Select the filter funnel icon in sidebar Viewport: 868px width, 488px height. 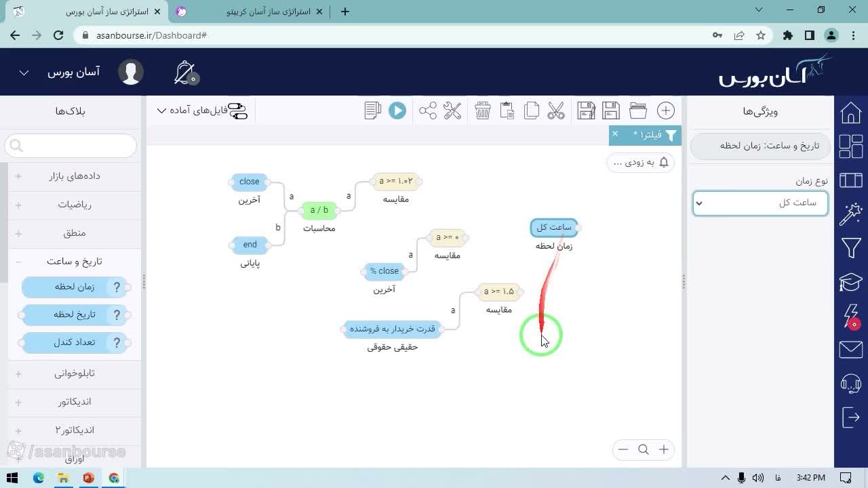pos(851,248)
